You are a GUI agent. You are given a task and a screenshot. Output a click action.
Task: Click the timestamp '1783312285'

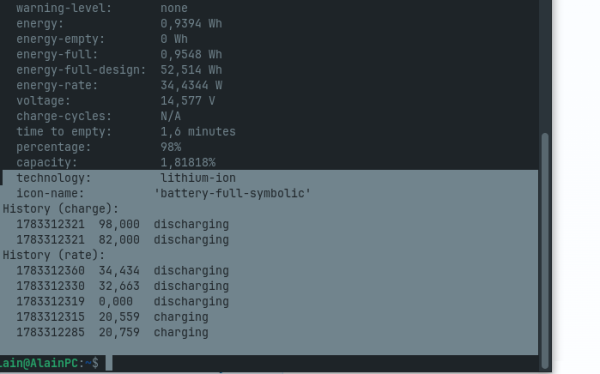click(50, 332)
